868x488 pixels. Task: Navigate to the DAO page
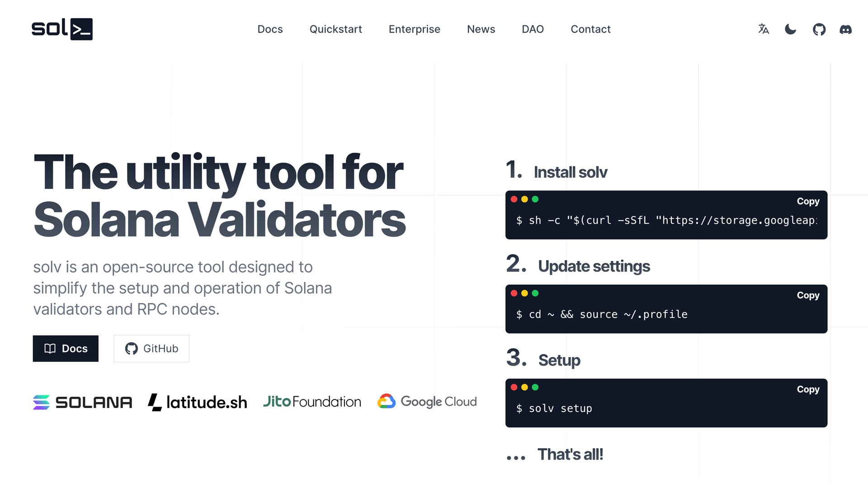[533, 29]
